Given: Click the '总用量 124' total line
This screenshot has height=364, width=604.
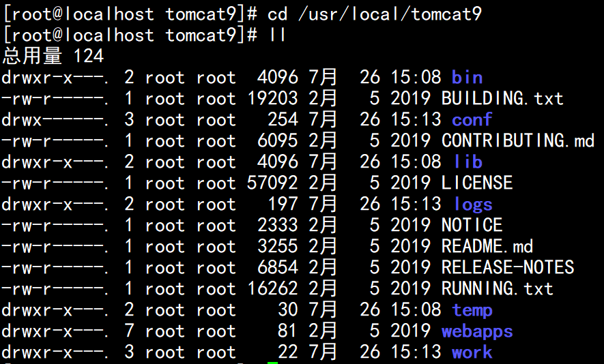Looking at the screenshot, I should click(53, 56).
